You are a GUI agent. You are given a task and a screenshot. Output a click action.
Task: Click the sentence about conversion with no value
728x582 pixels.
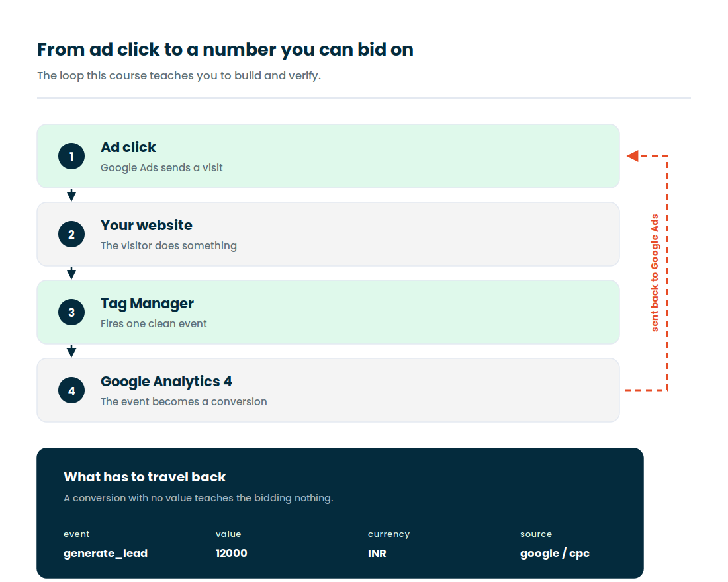[199, 498]
